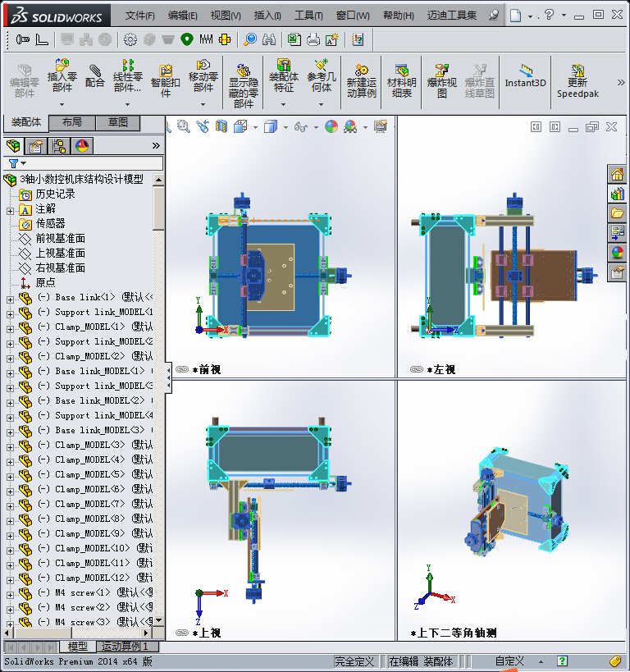This screenshot has height=672, width=630.
Task: Click the Insert Components (插入零部件) icon
Action: click(x=62, y=75)
